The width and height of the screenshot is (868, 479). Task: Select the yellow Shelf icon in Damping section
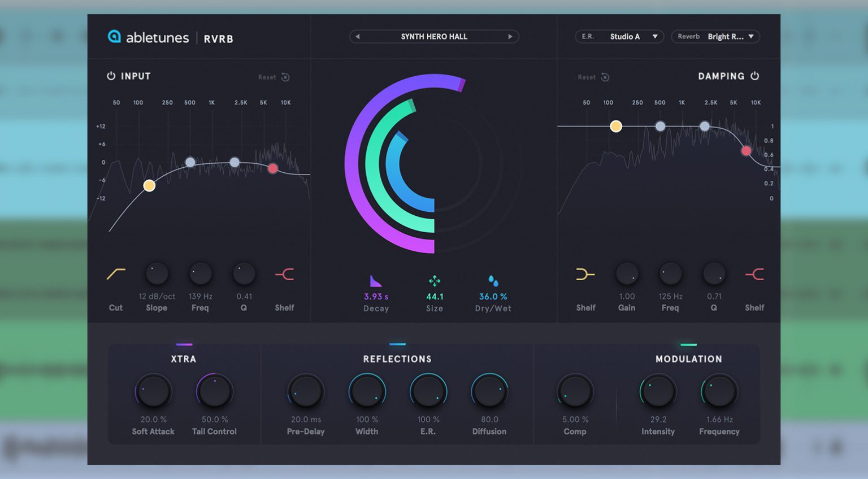[x=585, y=274]
